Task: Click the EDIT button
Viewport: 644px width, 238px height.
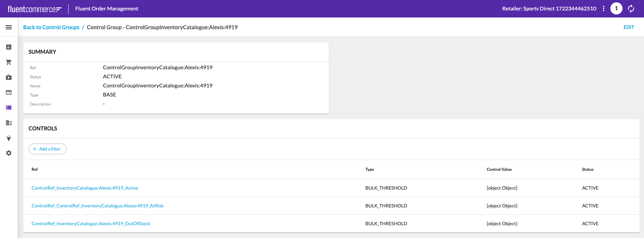Action: tap(629, 27)
